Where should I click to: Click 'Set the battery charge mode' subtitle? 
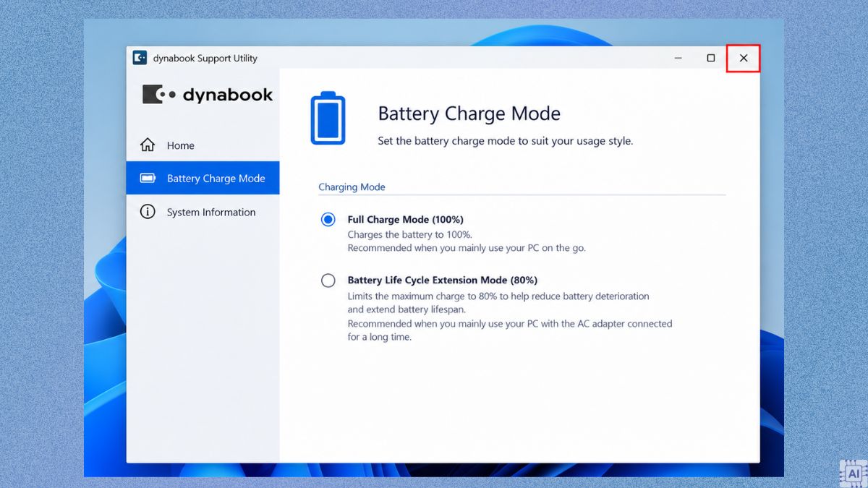[x=506, y=141]
